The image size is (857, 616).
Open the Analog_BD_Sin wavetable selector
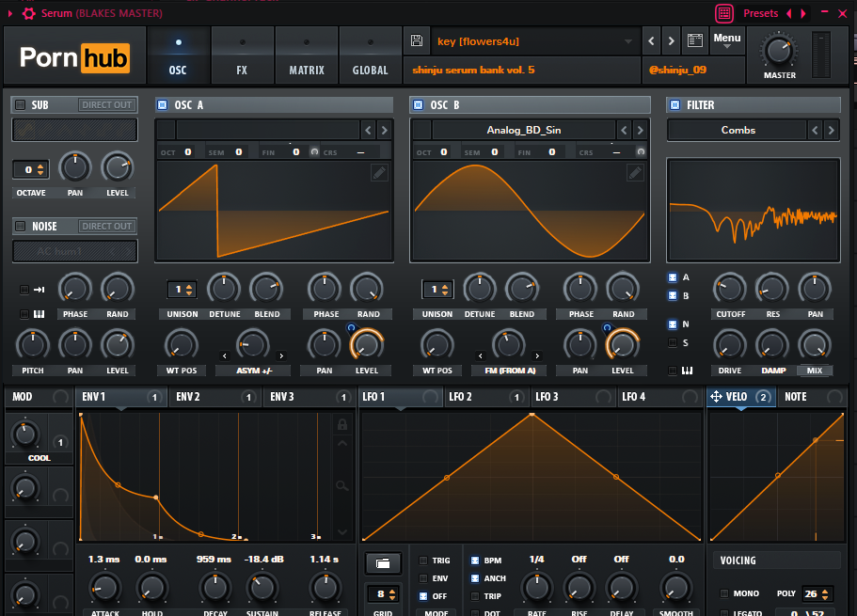pos(524,130)
